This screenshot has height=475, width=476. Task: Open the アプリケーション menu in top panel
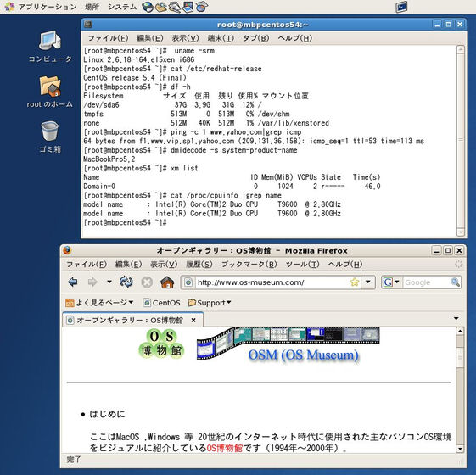41,7
